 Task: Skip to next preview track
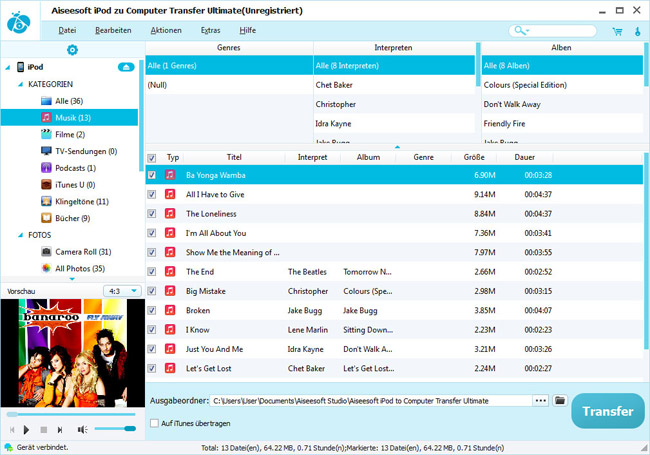click(60, 430)
